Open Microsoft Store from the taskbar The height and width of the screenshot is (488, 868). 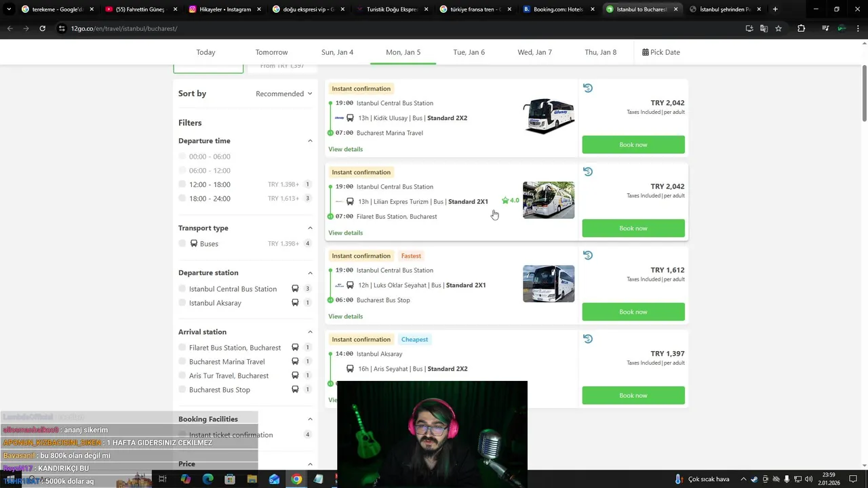(230, 479)
